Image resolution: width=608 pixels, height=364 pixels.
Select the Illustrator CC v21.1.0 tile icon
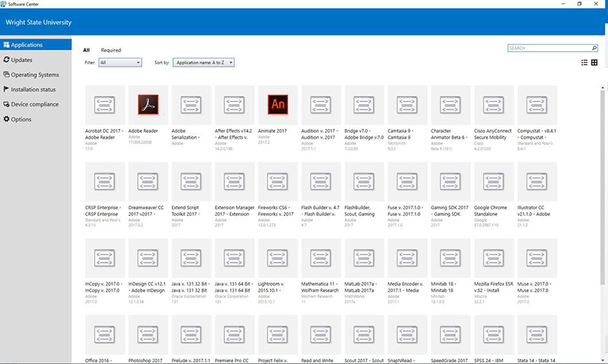(x=536, y=182)
